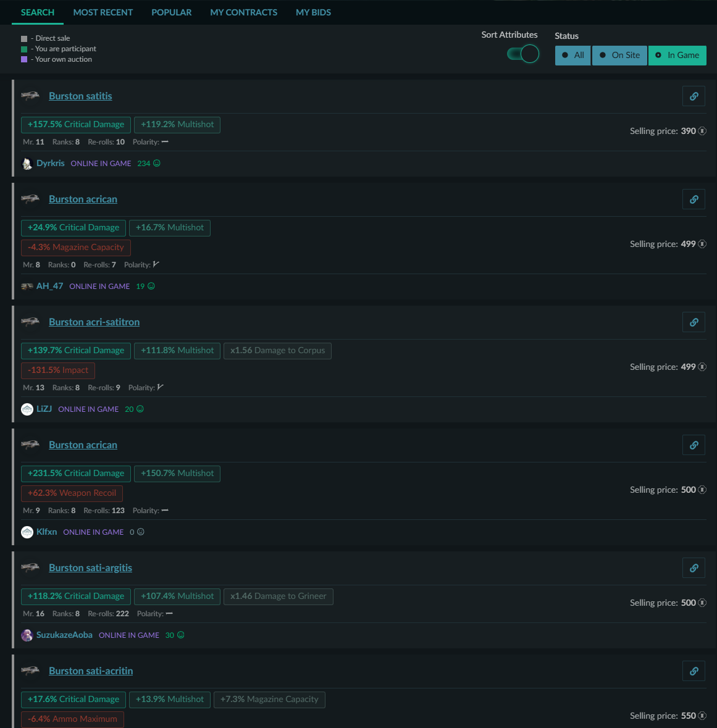Click weapon icon beside Burston sati-acritin
Viewport: 717px width, 728px height.
(x=31, y=671)
